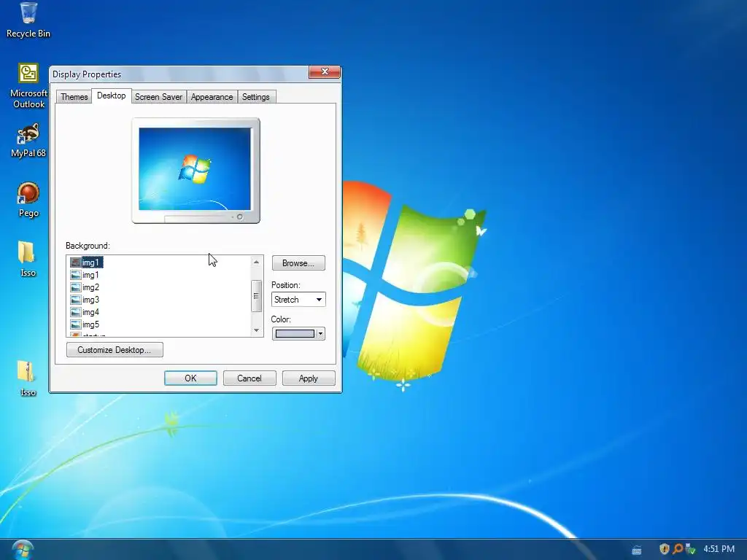Show the clock reading 4:51 PM
This screenshot has height=560, width=747.
pyautogui.click(x=719, y=549)
